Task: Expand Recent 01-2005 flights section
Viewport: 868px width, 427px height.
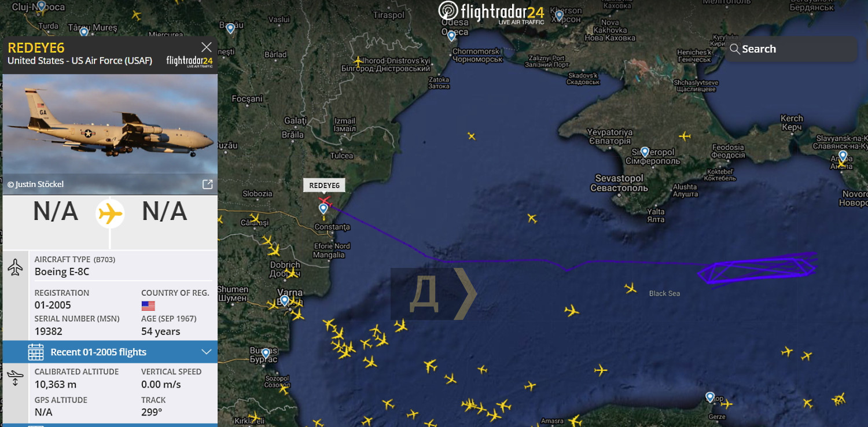Action: (207, 352)
